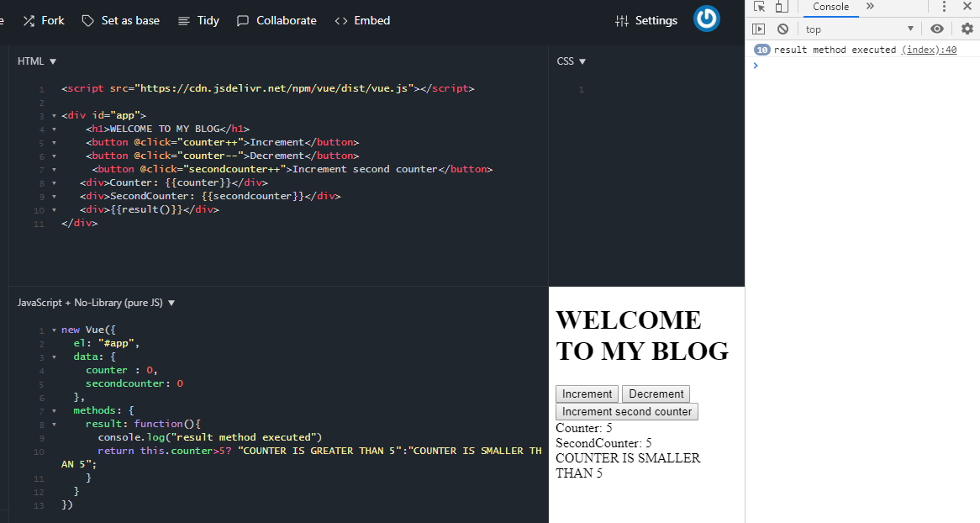The height and width of the screenshot is (523, 980).
Task: Collapse the methods block fold arrow
Action: tap(55, 411)
